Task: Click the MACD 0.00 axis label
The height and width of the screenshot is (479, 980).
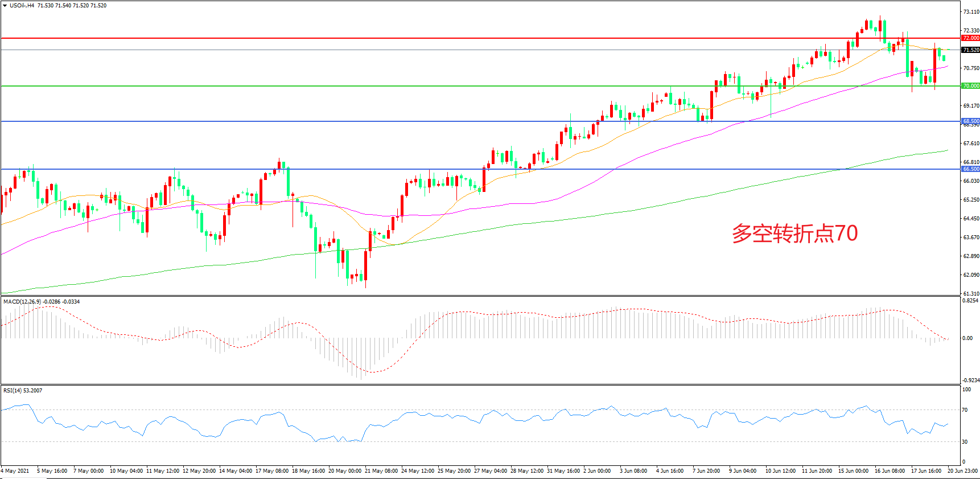Action: click(967, 338)
